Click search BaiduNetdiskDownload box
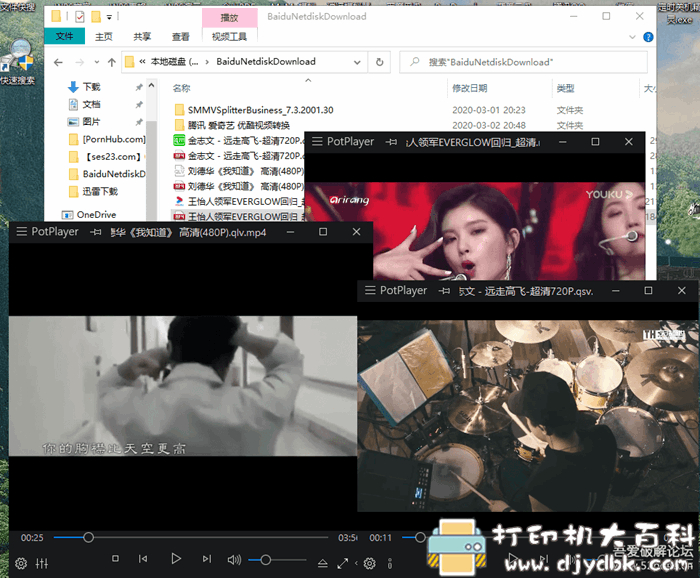The height and width of the screenshot is (578, 700). point(523,62)
